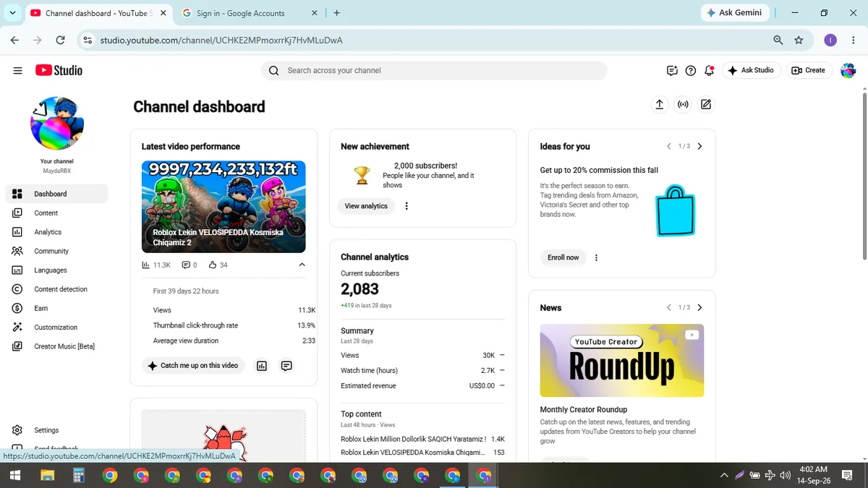Image resolution: width=868 pixels, height=488 pixels.
Task: Click Catch me up on this video
Action: click(193, 366)
